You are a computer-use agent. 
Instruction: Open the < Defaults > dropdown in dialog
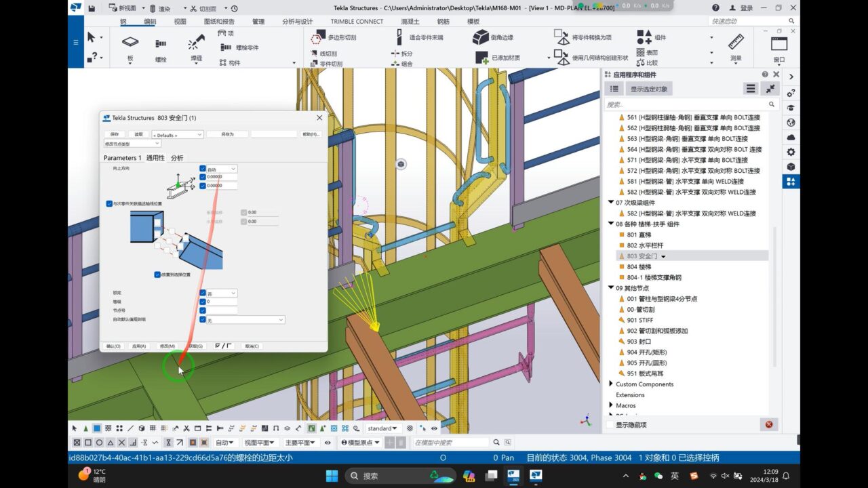click(x=177, y=135)
